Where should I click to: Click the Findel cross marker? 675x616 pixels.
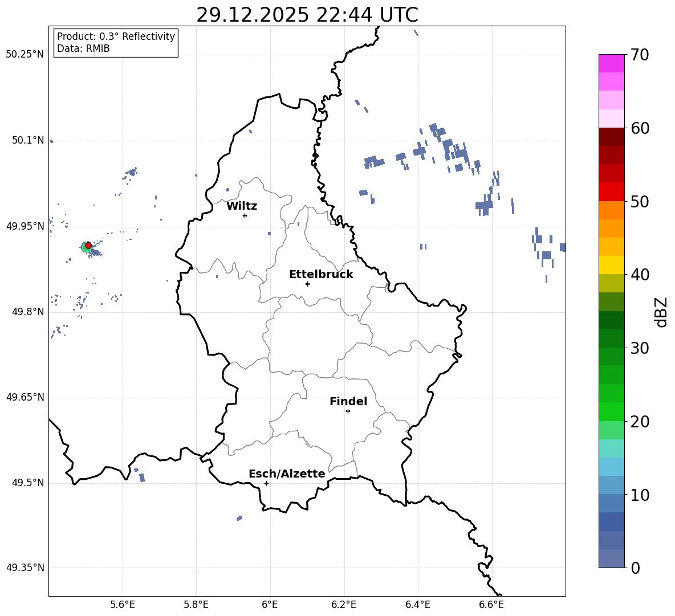coord(348,411)
